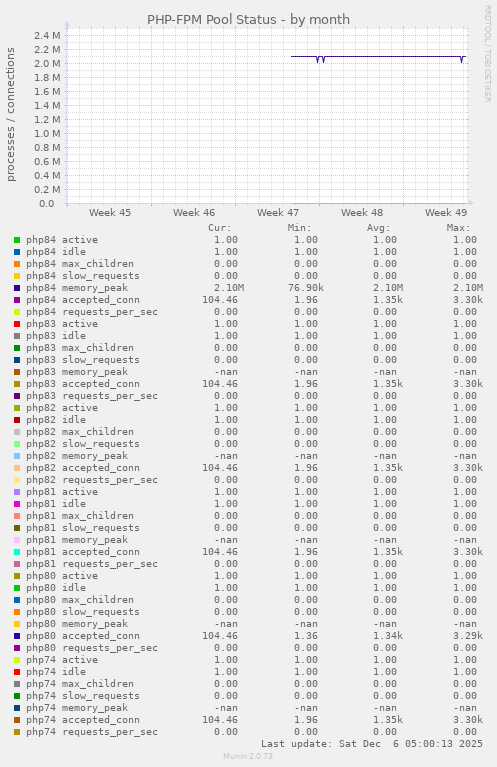This screenshot has width=497, height=767.
Task: Click the 'Min:' column header
Action: (299, 228)
